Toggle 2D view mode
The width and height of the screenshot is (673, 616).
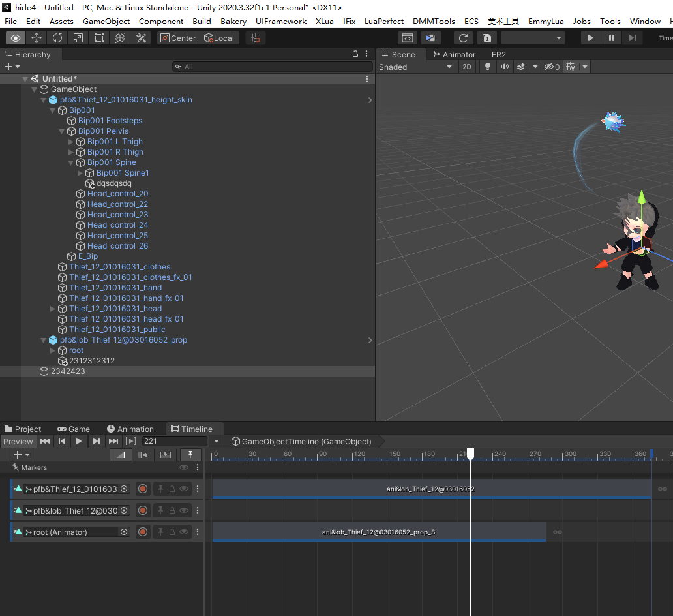[x=467, y=67]
